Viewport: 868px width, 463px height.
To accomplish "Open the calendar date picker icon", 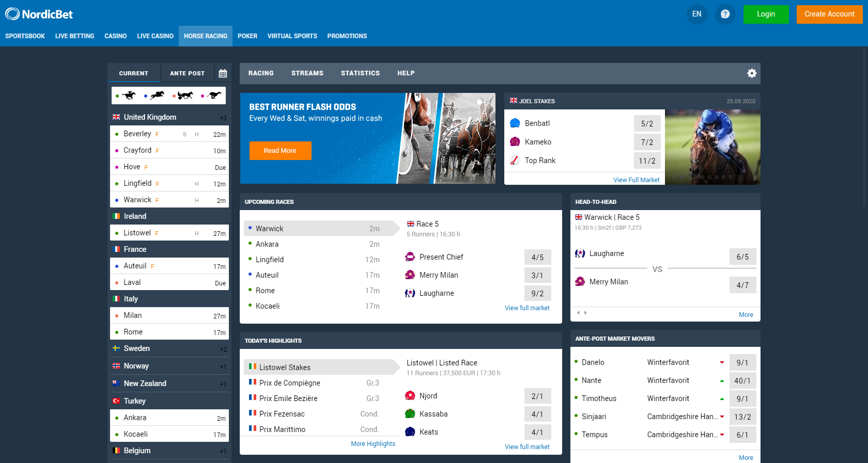I will [x=223, y=73].
